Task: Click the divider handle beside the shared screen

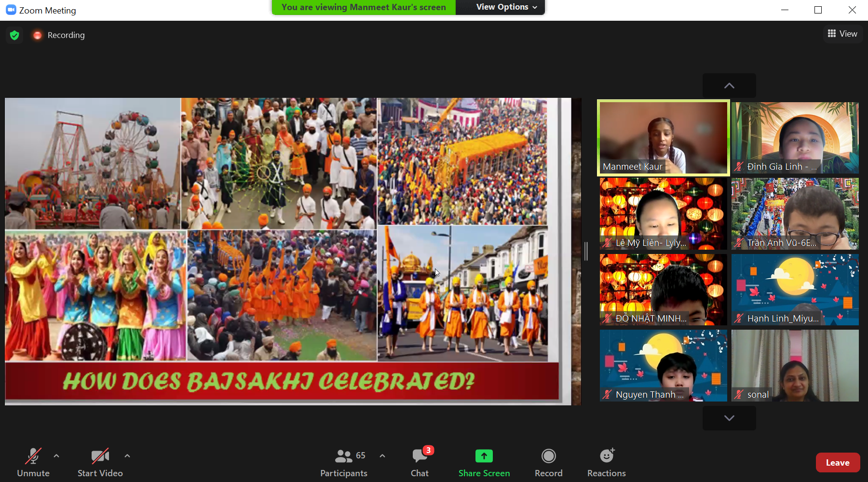Action: point(586,251)
